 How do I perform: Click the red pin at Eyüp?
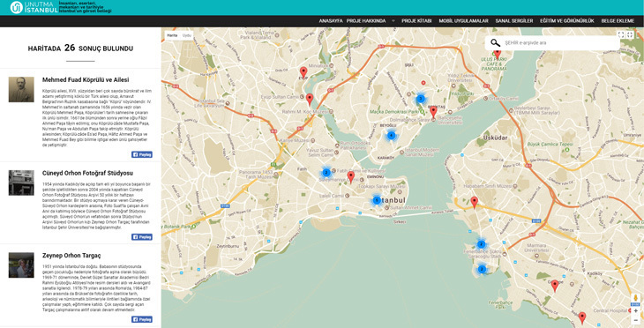coord(303,72)
